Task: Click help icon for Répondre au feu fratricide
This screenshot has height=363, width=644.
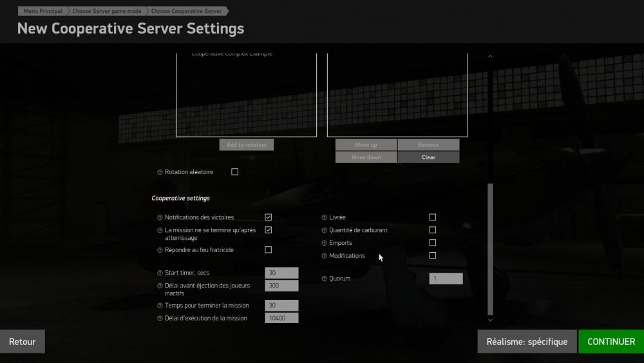Action: (x=160, y=250)
